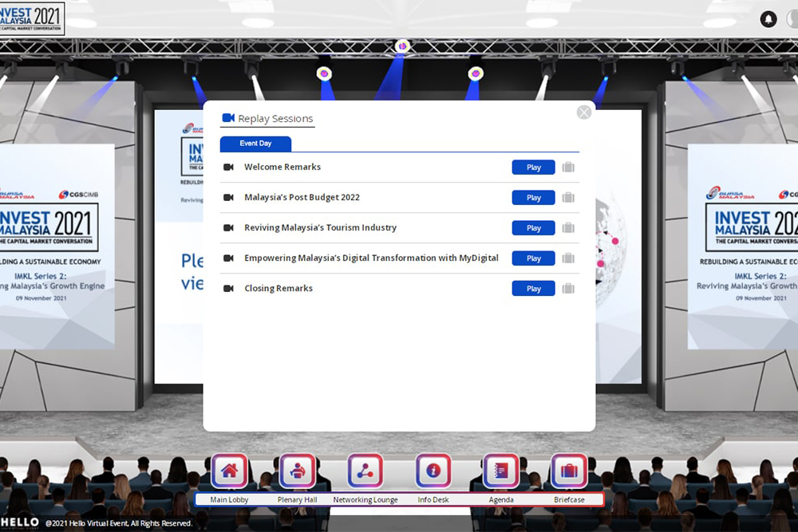Screen dimensions: 798x532
Task: Play Reviving Malaysia's Tourism Industry session
Action: click(533, 228)
